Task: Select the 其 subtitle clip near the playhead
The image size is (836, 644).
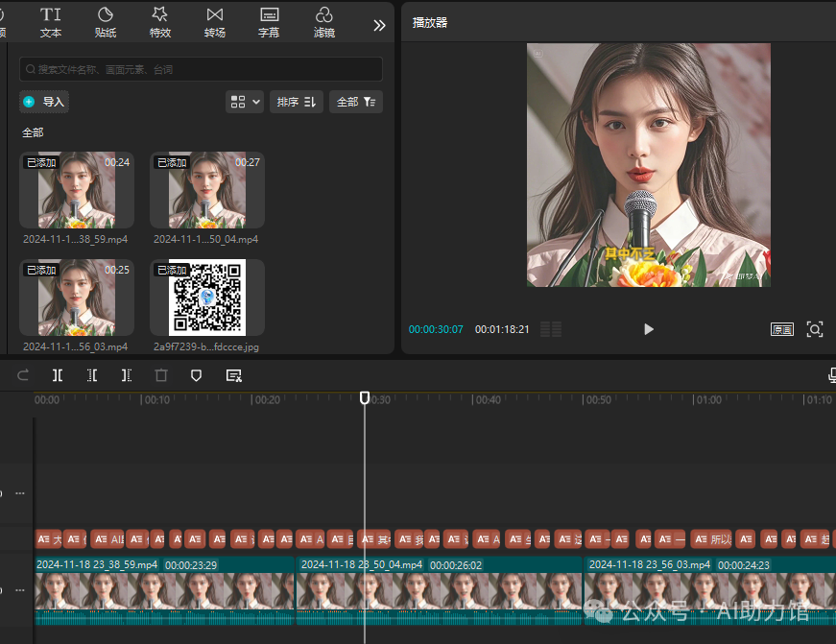Action: click(x=375, y=539)
